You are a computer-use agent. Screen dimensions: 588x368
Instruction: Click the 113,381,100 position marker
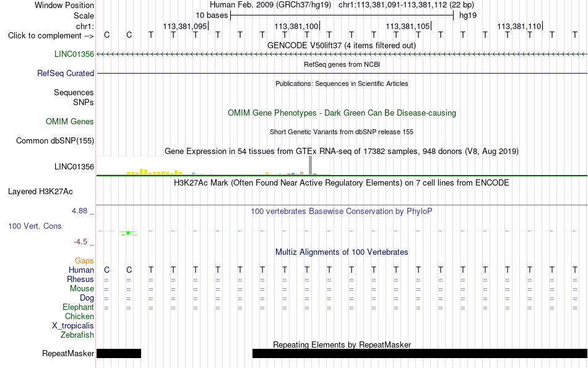[x=296, y=26]
